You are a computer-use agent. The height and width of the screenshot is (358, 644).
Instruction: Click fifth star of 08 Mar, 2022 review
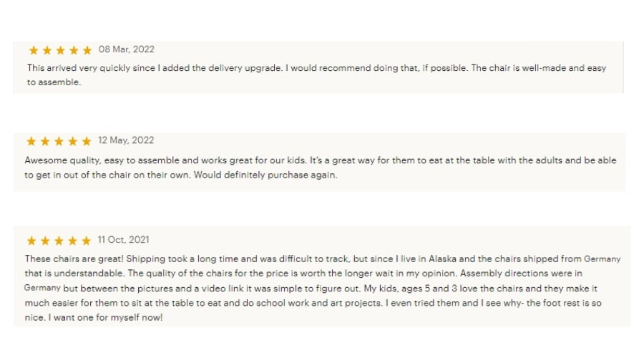click(87, 50)
